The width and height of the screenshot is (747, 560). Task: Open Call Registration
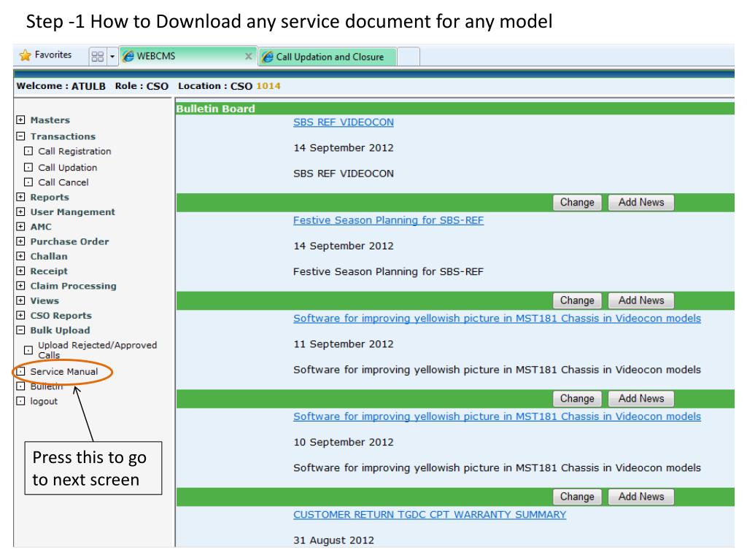[x=74, y=151]
